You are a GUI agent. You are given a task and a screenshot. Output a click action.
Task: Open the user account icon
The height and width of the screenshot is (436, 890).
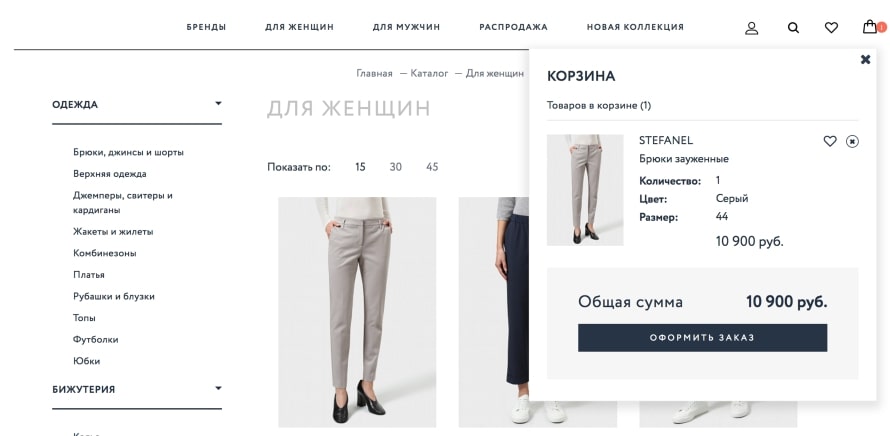coord(752,28)
